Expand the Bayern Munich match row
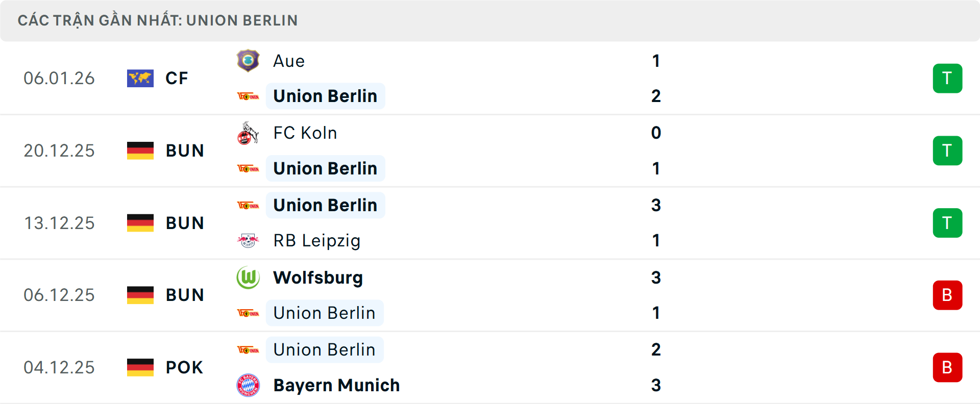Viewport: 980px width, 404px height. (490, 367)
